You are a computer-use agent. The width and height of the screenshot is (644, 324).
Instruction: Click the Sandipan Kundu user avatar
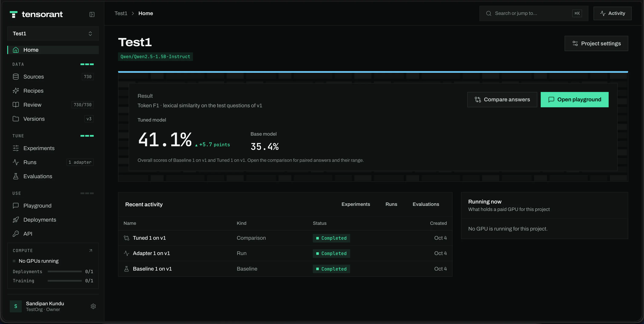(16, 306)
